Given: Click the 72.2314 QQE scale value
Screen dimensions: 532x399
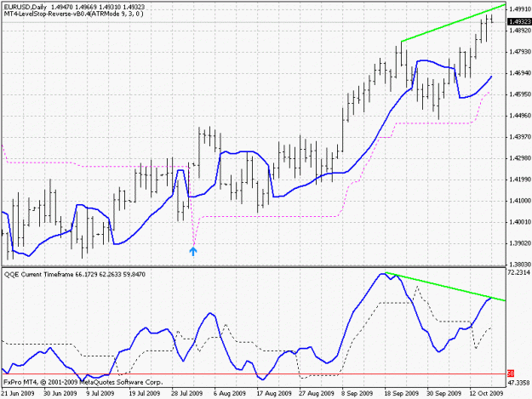Looking at the screenshot, I should click(518, 272).
